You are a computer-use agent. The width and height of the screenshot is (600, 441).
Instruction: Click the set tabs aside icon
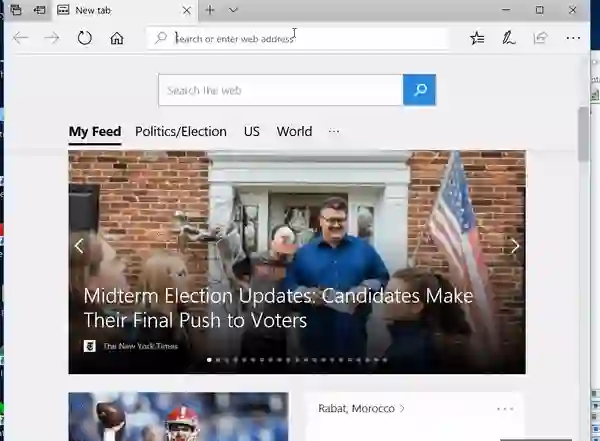[39, 10]
